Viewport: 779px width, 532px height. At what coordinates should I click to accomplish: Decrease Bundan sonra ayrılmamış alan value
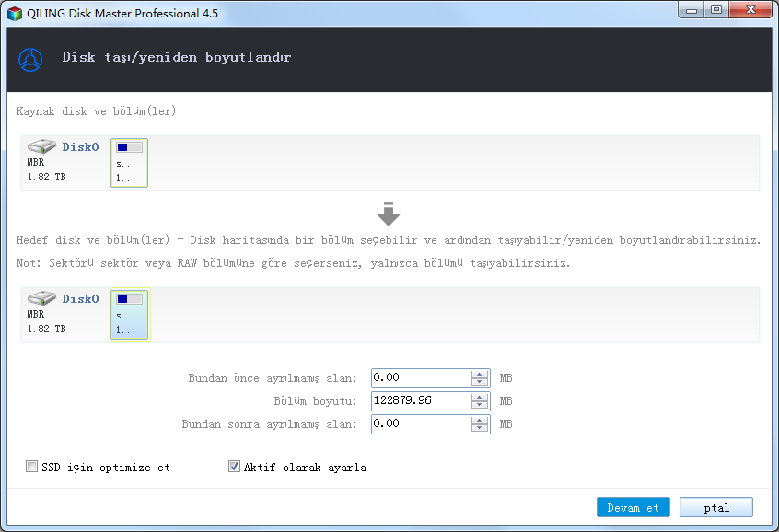480,428
